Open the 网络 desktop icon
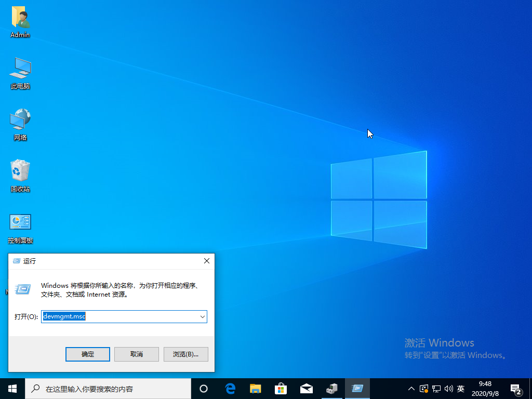This screenshot has width=532, height=399. 20,124
